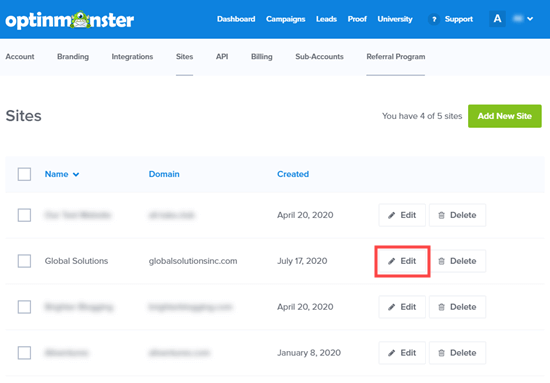Click the trash icon in Global Solutions row
The height and width of the screenshot is (383, 550).
(442, 261)
